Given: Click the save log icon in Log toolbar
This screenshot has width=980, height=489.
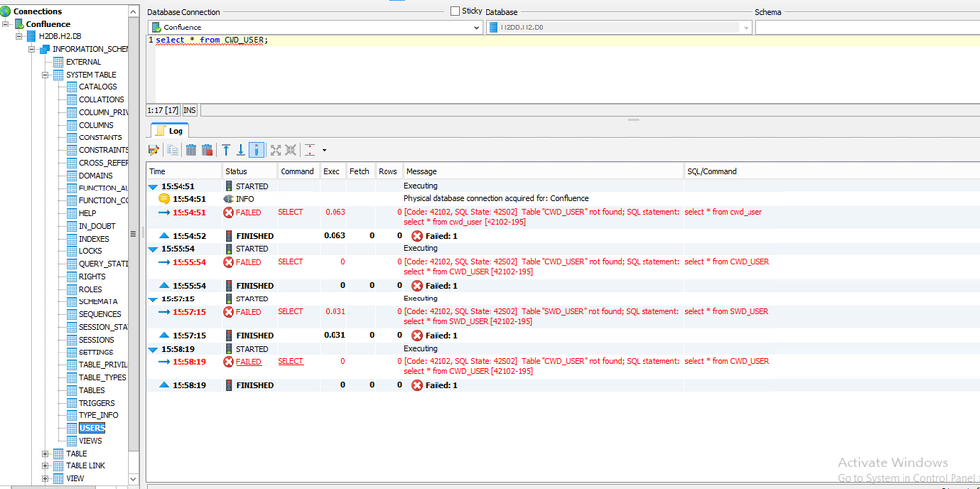Looking at the screenshot, I should coord(153,150).
